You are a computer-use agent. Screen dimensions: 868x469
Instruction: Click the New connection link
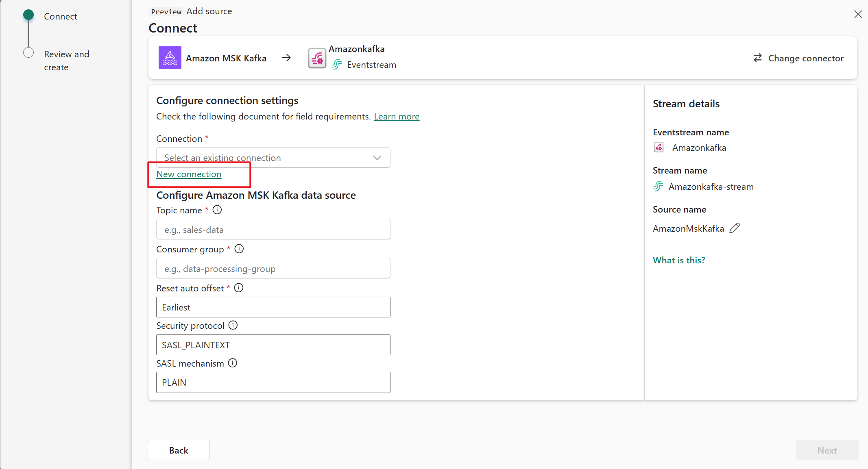coord(188,174)
